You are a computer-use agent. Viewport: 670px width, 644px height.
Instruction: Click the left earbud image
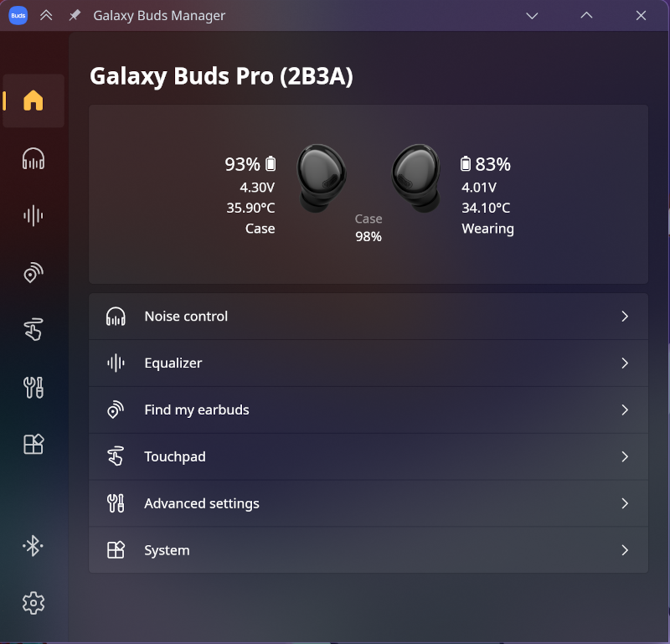[321, 177]
